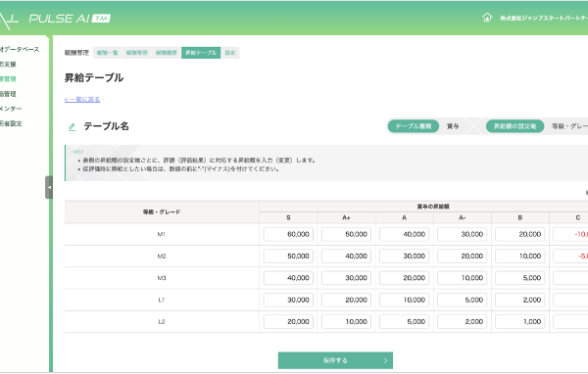Click the 一覧に戻る link

click(82, 99)
